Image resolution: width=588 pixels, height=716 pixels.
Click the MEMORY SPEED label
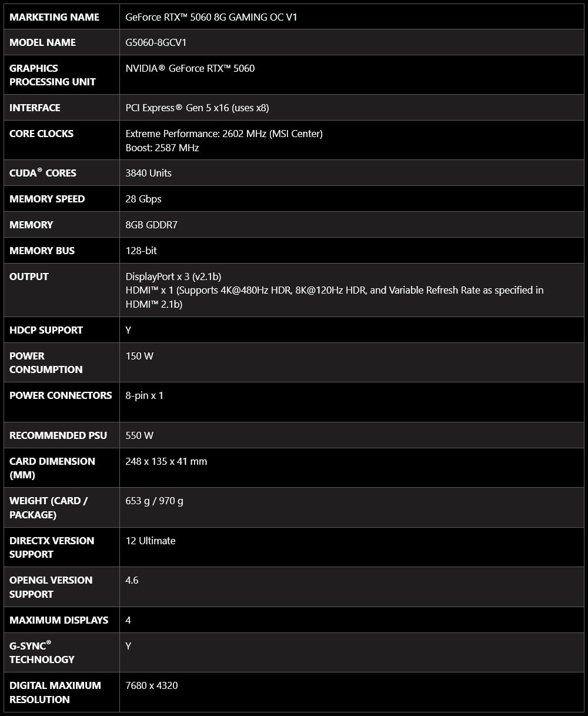(x=47, y=199)
